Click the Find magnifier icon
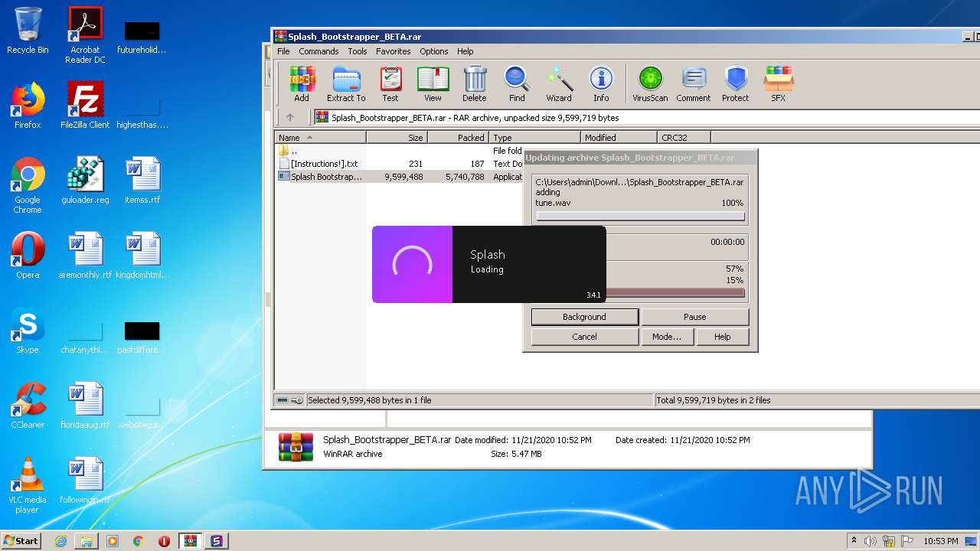Screen dimensions: 980x551 click(517, 83)
